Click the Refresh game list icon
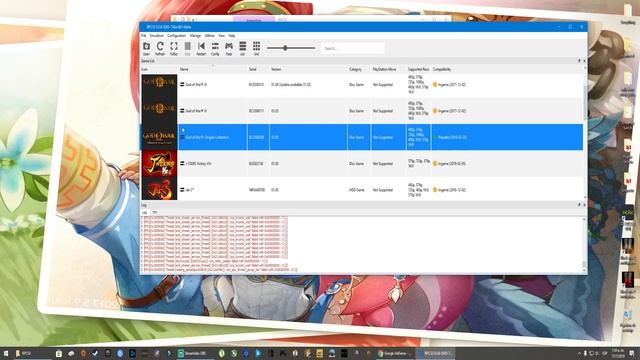 click(x=160, y=48)
